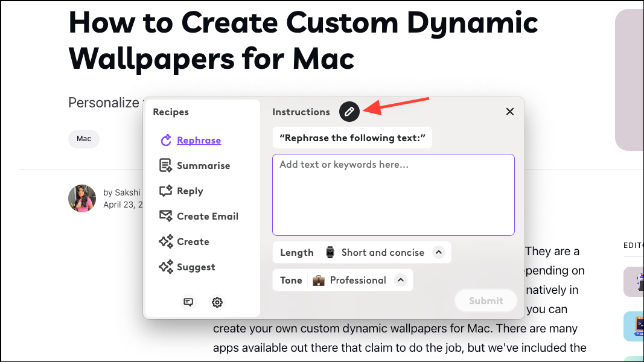Click the Mac tag pill

(84, 139)
